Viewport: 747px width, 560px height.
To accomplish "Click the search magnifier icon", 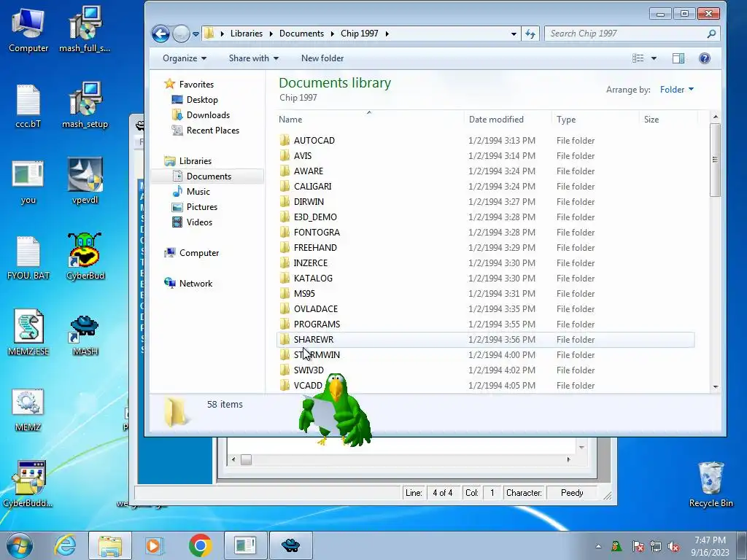I will tap(711, 34).
